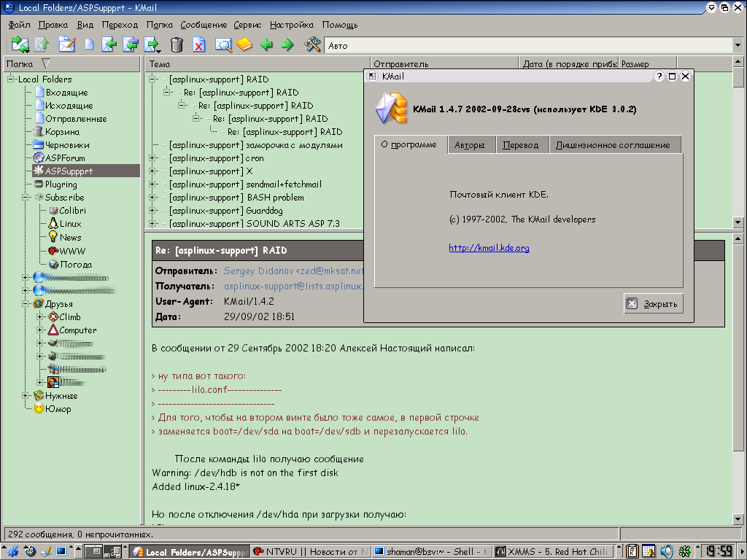Expand the cron message thread
Viewport: 747px width, 560px height.
(x=152, y=158)
